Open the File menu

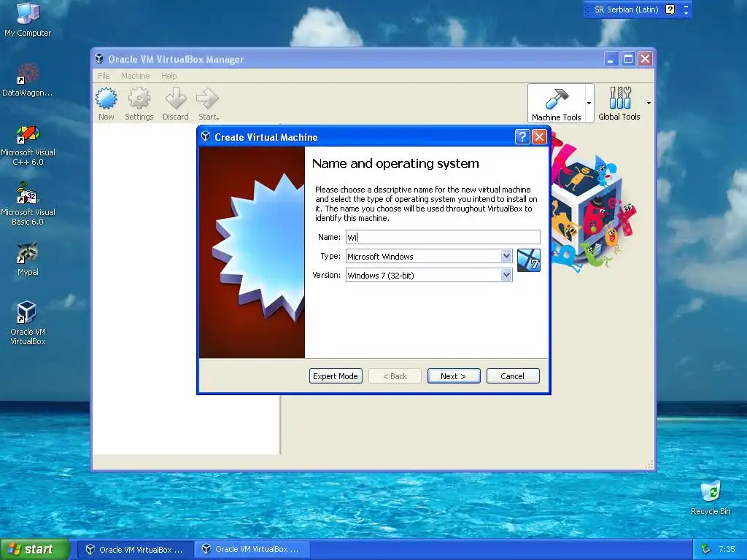click(104, 76)
